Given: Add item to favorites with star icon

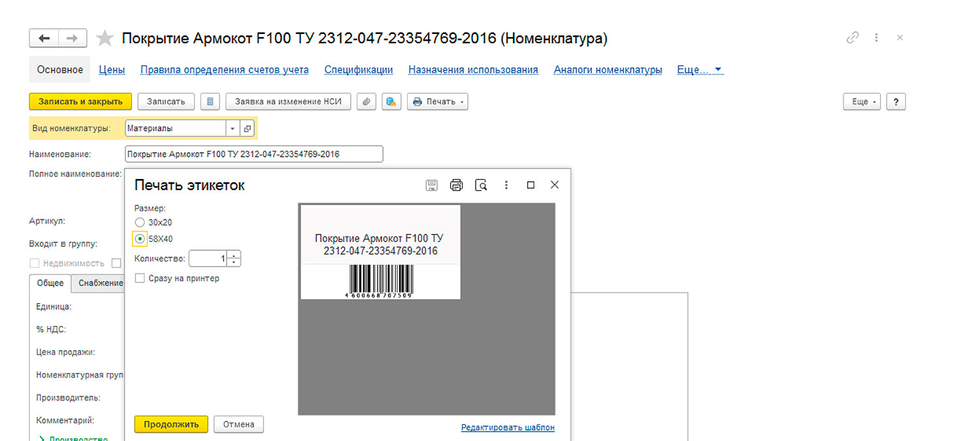Looking at the screenshot, I should coord(105,39).
